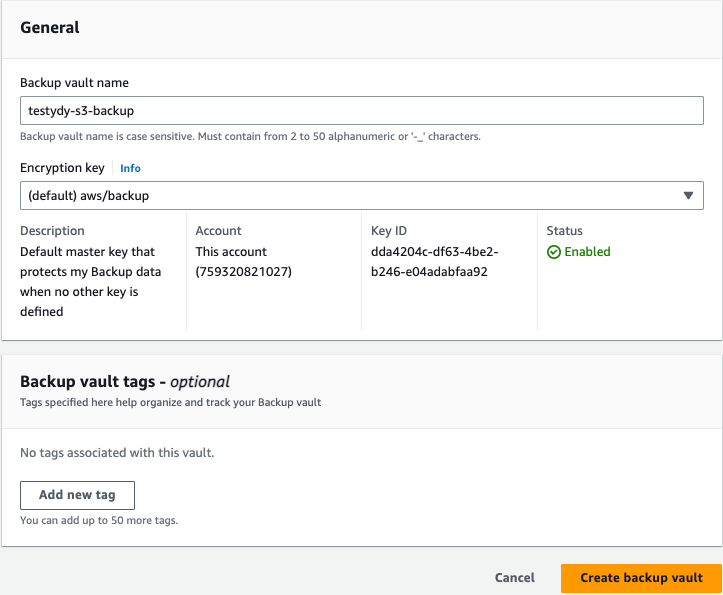
Task: Click the account number (759320821027)
Action: coord(243,272)
